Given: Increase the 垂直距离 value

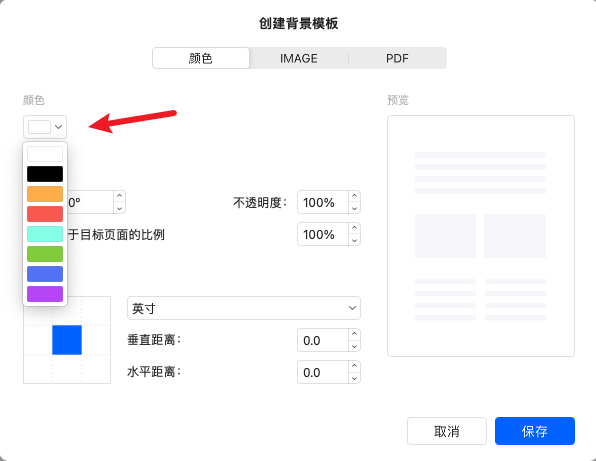Looking at the screenshot, I should [x=354, y=334].
